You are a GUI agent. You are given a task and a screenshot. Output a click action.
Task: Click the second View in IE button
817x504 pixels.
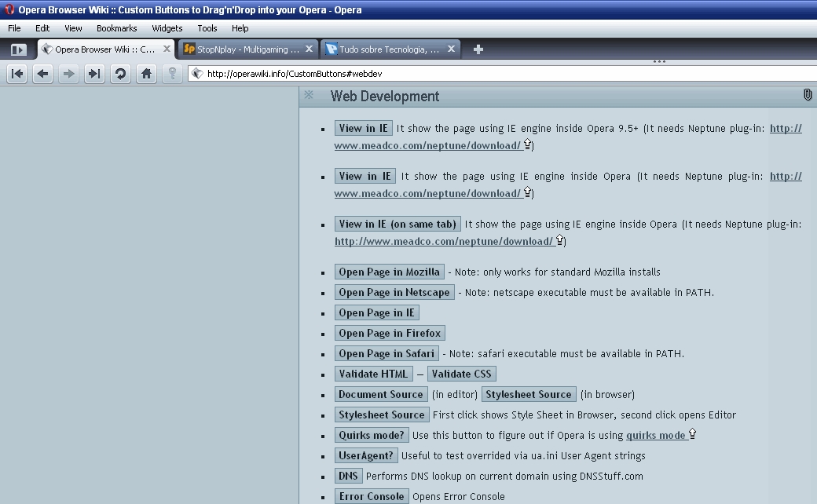[365, 177]
